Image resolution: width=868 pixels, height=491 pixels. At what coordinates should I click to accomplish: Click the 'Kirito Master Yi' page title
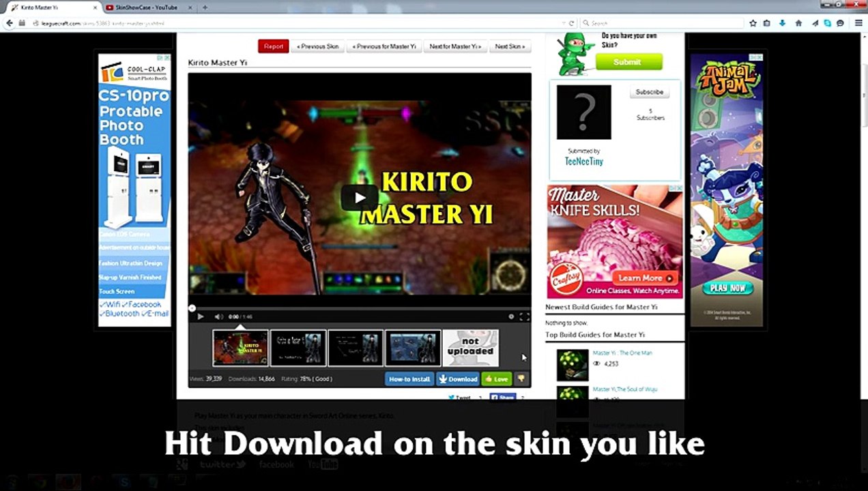(218, 63)
